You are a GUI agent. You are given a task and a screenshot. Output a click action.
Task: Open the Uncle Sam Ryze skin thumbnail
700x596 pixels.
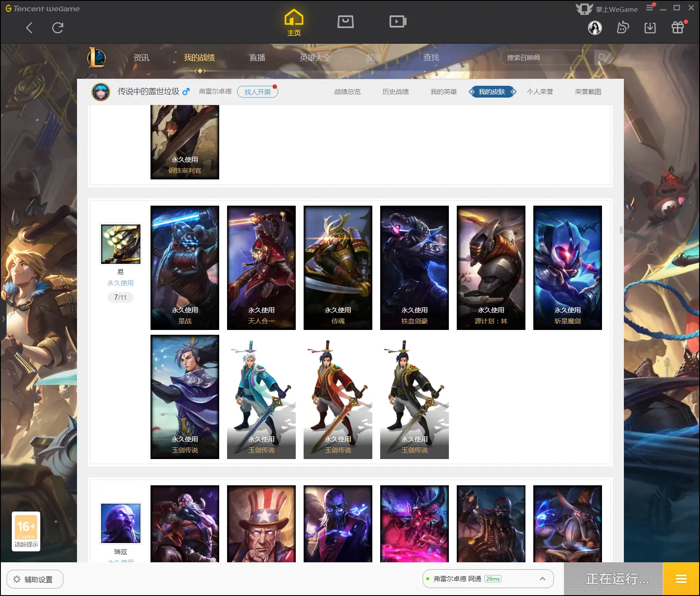coord(261,524)
